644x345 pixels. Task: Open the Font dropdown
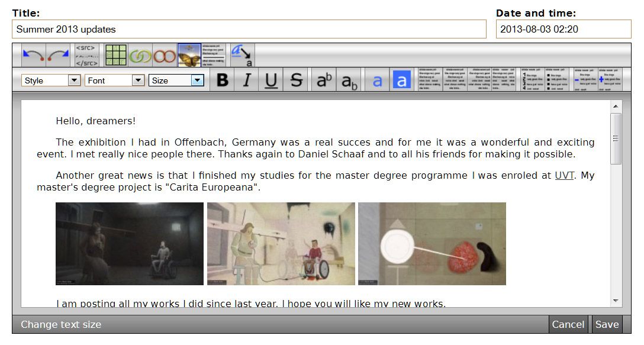115,80
